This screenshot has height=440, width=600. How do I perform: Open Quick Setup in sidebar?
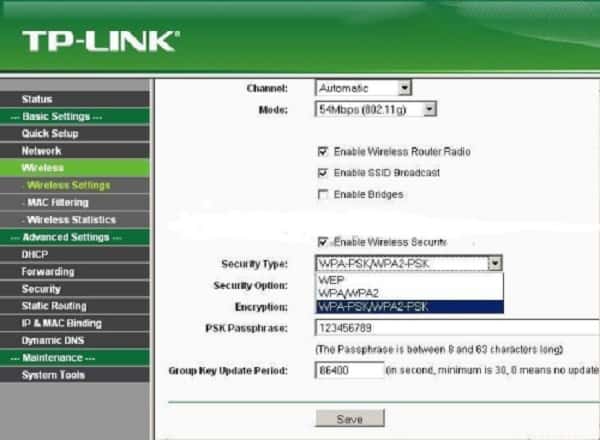tap(75, 134)
